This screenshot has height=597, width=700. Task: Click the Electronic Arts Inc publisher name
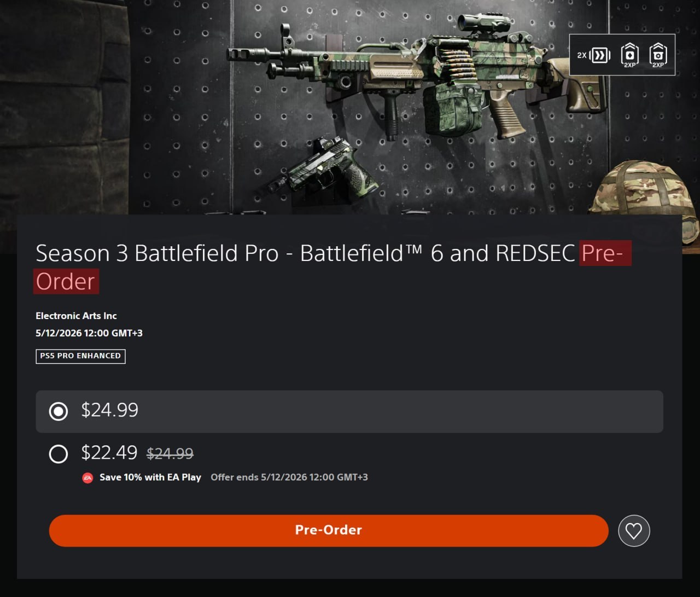click(76, 316)
